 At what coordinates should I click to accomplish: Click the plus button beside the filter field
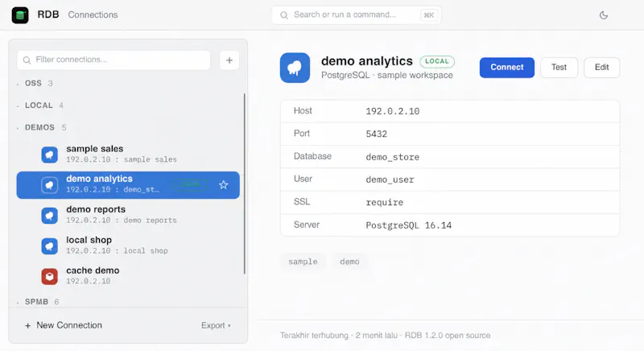click(x=229, y=60)
